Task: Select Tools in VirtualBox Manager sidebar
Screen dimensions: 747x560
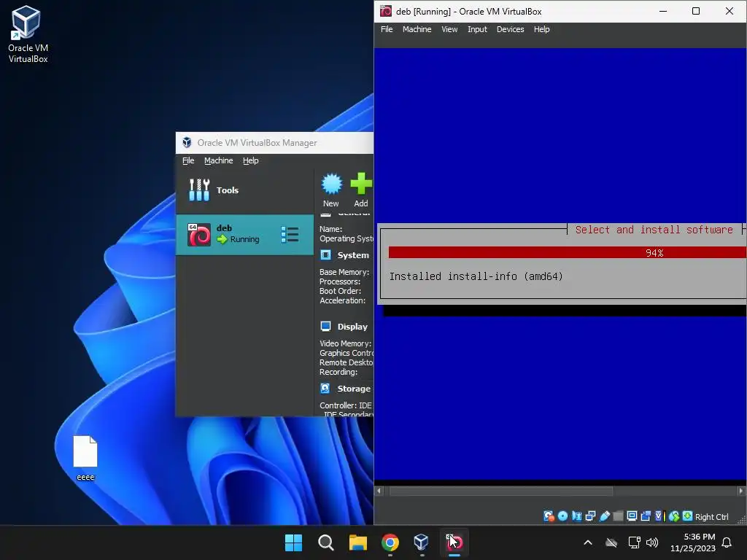Action: click(x=245, y=190)
